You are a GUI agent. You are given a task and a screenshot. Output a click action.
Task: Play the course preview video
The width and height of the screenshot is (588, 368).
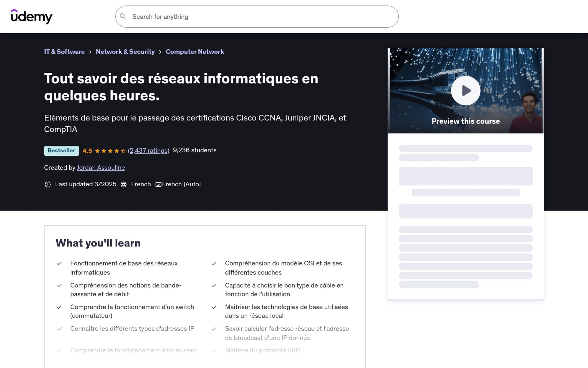tap(465, 91)
